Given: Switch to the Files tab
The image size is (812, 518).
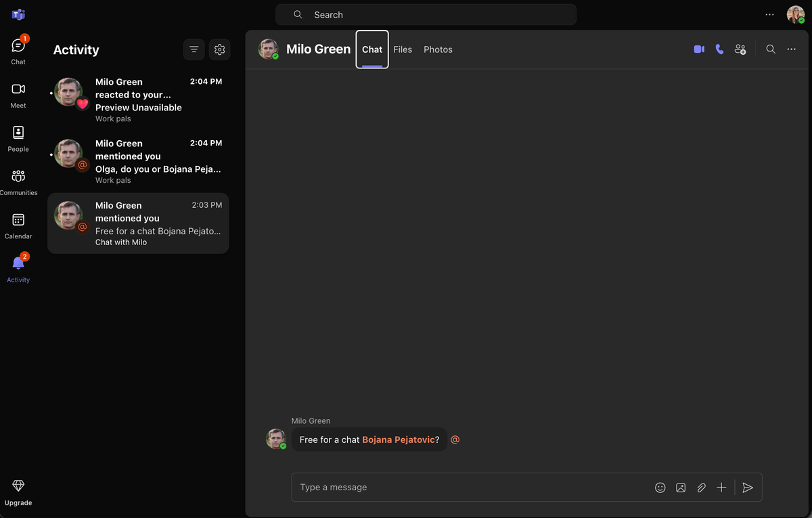Looking at the screenshot, I should coord(403,49).
